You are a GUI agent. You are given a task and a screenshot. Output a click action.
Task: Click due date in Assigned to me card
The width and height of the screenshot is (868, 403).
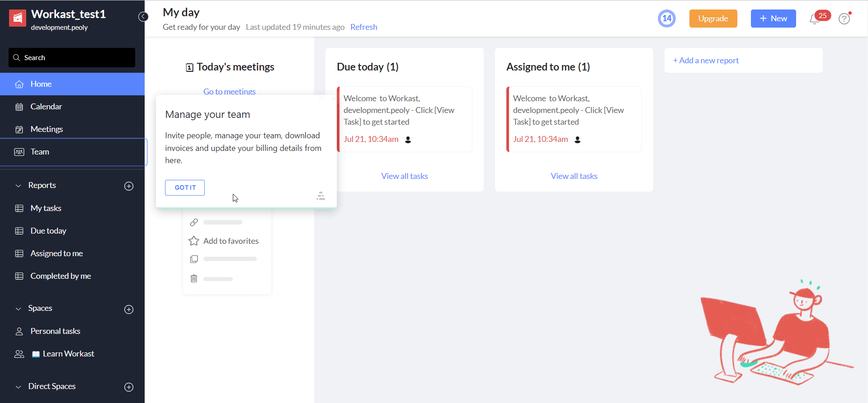coord(540,139)
